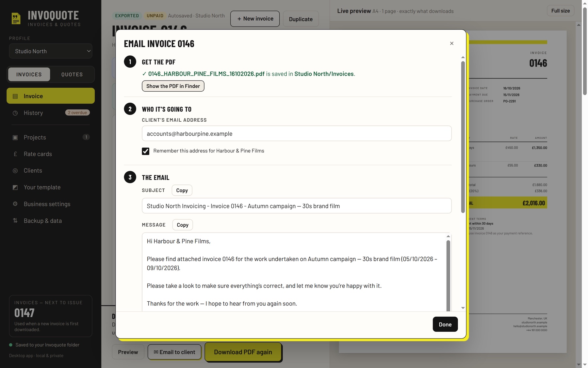The height and width of the screenshot is (368, 588).
Task: Click the EXPORTED status tag
Action: pos(127,16)
